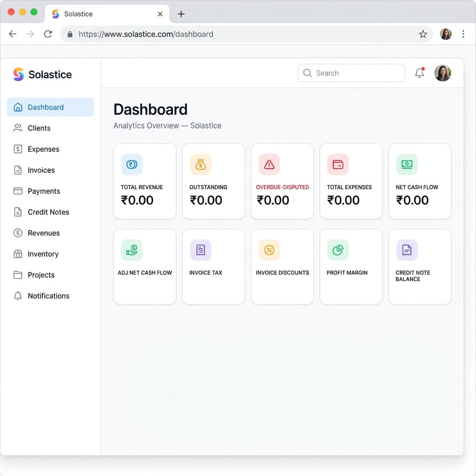Select the CREDIT NOTE BALANCE label
Screen dimensions: 476x476
point(413,276)
